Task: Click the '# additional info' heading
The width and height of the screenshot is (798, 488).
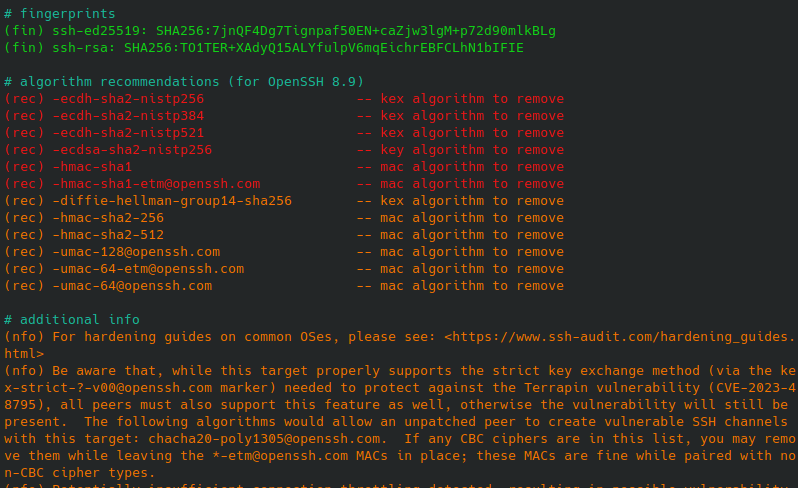Action: pos(72,320)
